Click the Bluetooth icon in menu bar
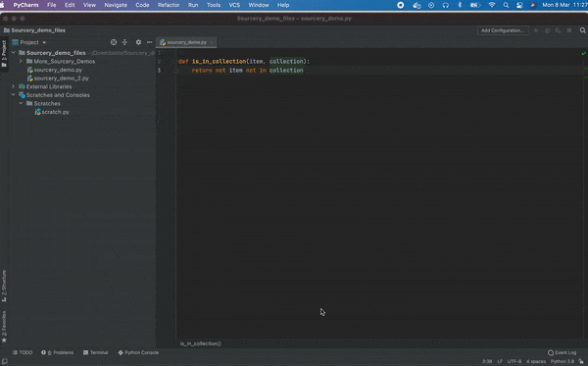 460,5
